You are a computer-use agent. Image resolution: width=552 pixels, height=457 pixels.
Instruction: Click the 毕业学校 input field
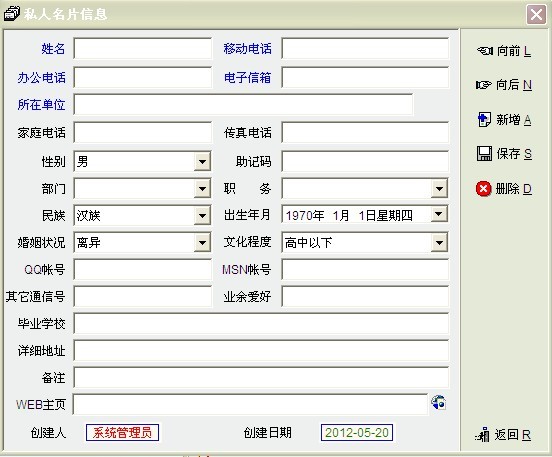[x=261, y=324]
